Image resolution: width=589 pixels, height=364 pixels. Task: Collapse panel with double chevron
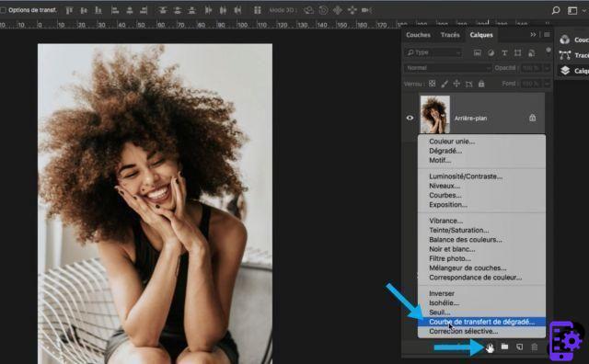pyautogui.click(x=533, y=35)
